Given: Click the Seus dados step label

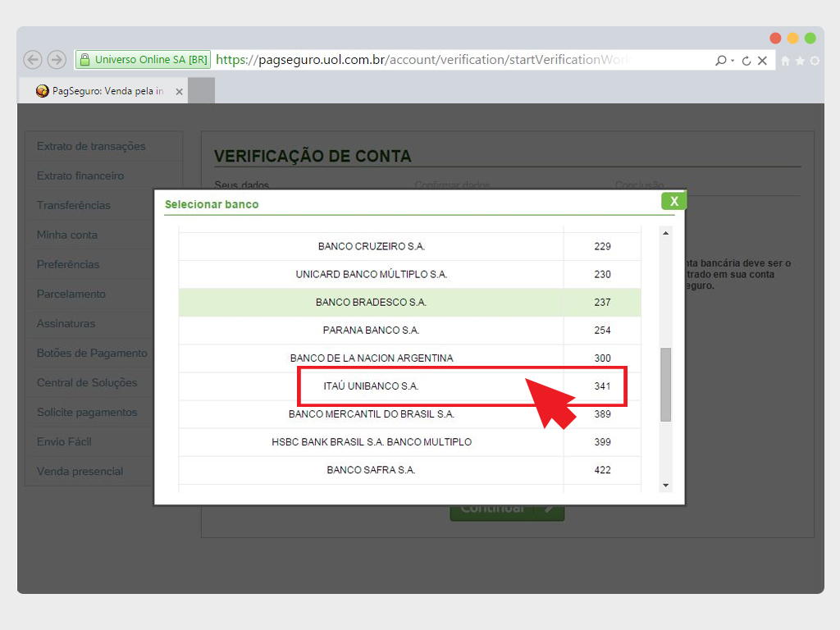Looking at the screenshot, I should (242, 185).
